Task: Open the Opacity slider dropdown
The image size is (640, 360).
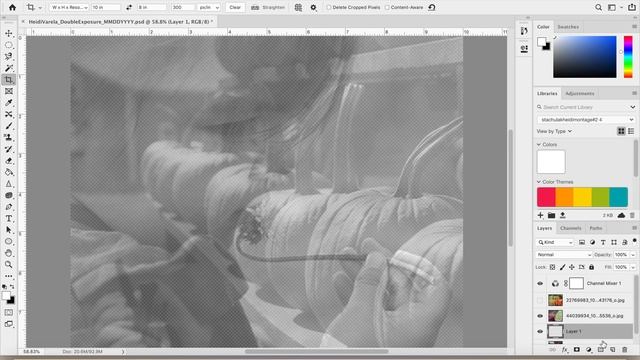Action: coord(633,255)
